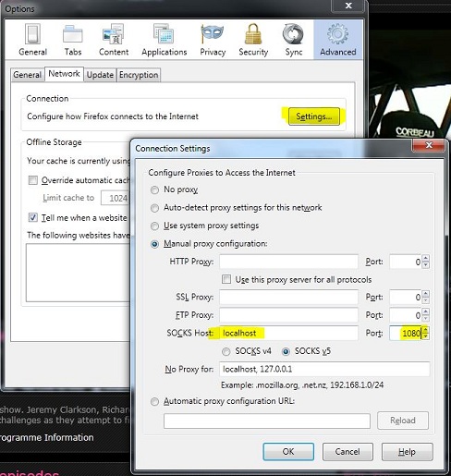Click the No Proxy for field
This screenshot has width=451, height=476.
(x=324, y=369)
